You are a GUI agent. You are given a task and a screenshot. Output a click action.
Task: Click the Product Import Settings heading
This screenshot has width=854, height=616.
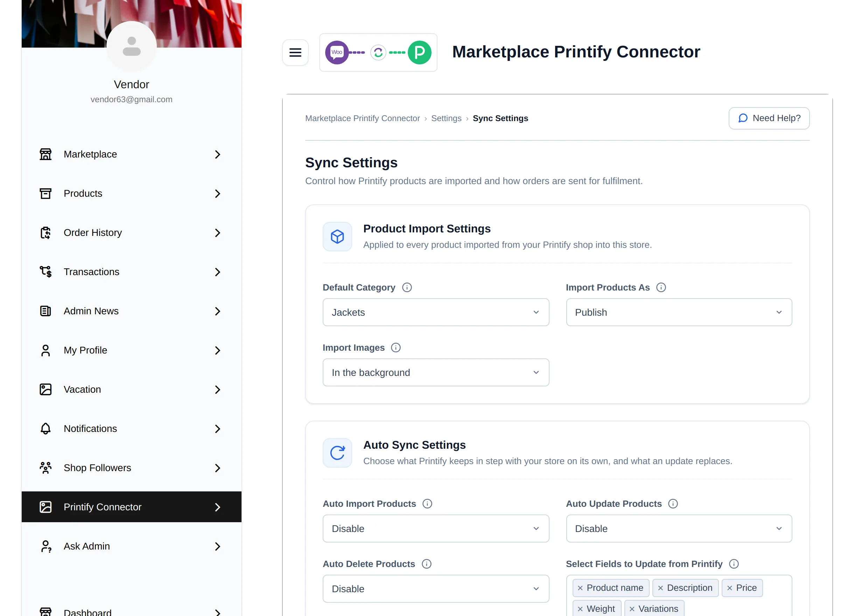pyautogui.click(x=427, y=229)
